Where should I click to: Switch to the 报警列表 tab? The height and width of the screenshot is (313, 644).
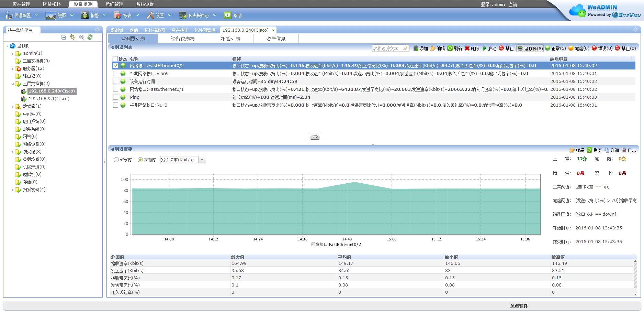(x=230, y=39)
